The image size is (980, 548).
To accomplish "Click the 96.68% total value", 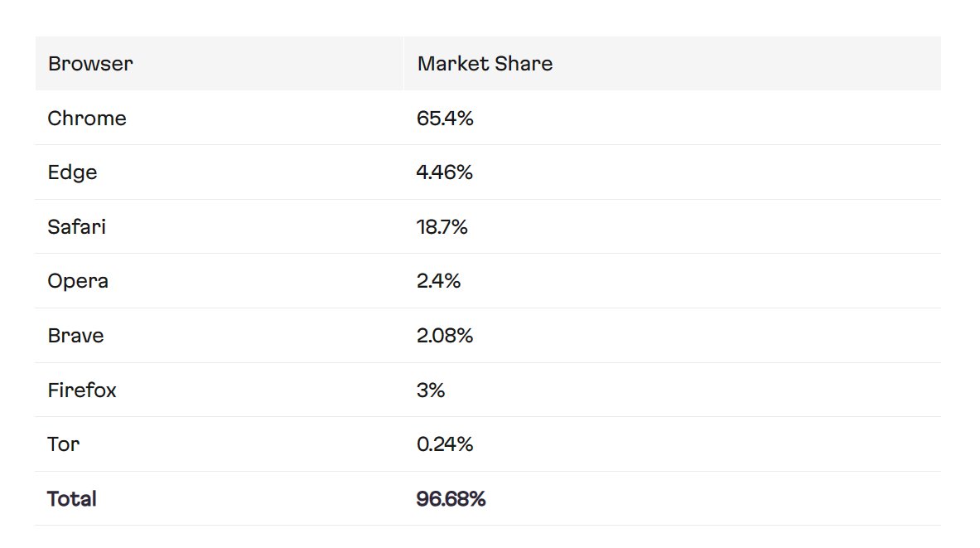I will (x=451, y=499).
